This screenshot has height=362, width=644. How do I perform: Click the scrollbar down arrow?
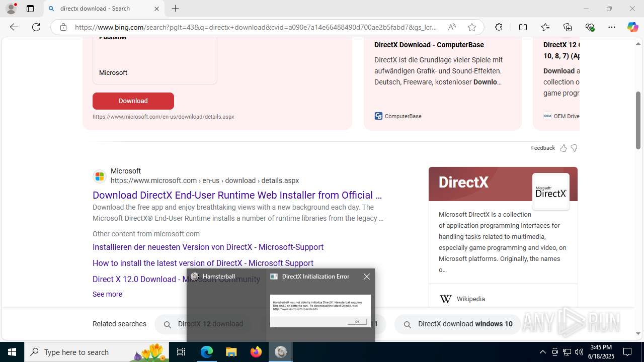(x=638, y=333)
